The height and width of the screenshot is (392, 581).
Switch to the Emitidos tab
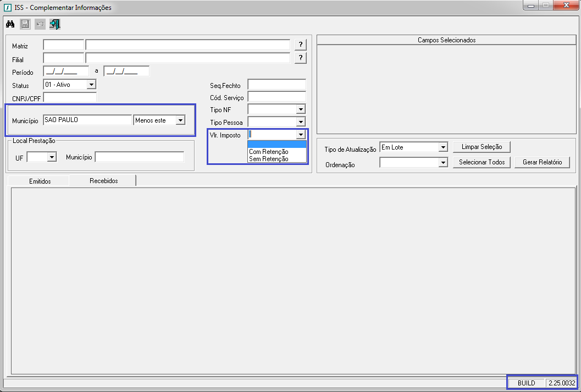(x=39, y=181)
